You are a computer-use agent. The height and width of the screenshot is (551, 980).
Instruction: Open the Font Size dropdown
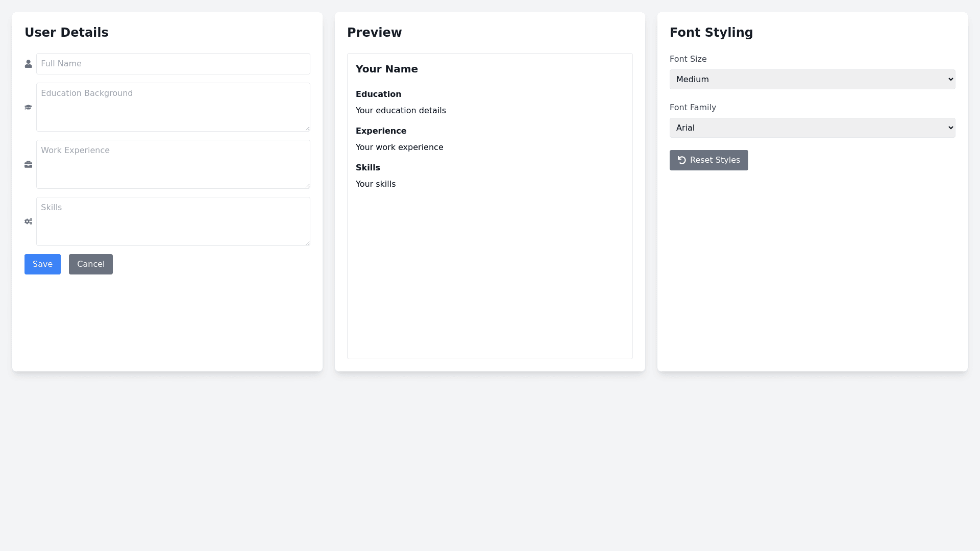[x=812, y=80]
